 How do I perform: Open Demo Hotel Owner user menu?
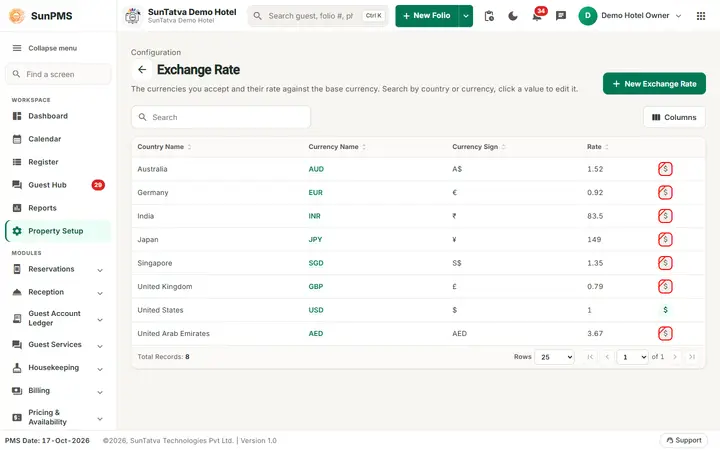click(x=630, y=16)
